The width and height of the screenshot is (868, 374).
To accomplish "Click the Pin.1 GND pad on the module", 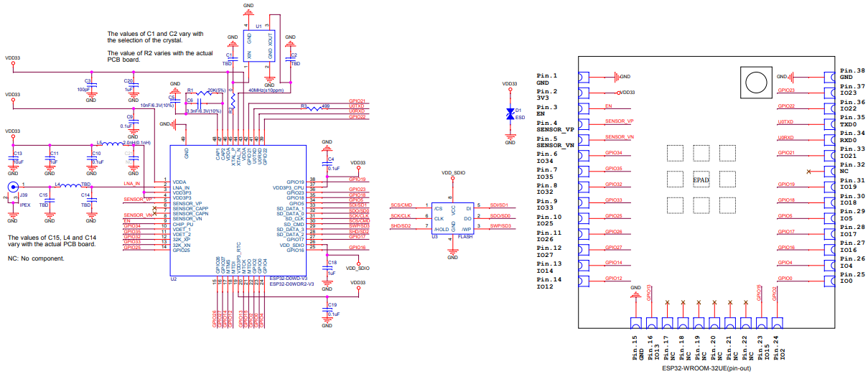I will click(x=583, y=78).
